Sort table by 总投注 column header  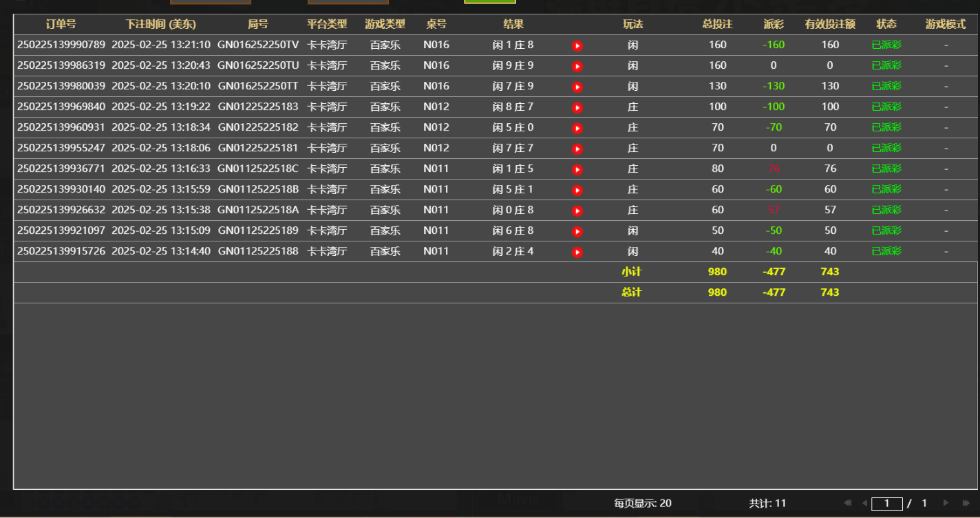point(717,23)
